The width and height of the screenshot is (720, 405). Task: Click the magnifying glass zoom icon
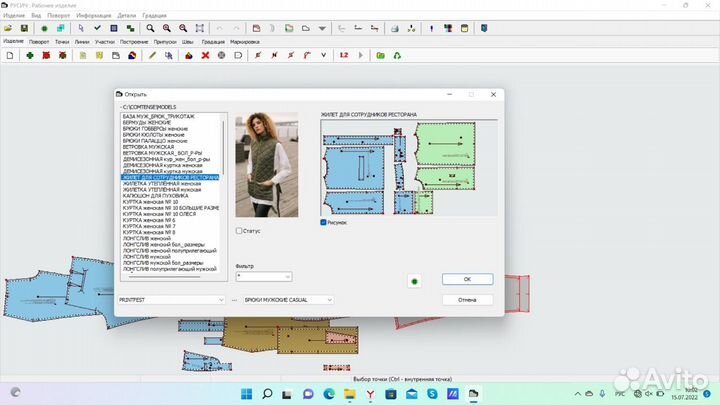(150, 28)
